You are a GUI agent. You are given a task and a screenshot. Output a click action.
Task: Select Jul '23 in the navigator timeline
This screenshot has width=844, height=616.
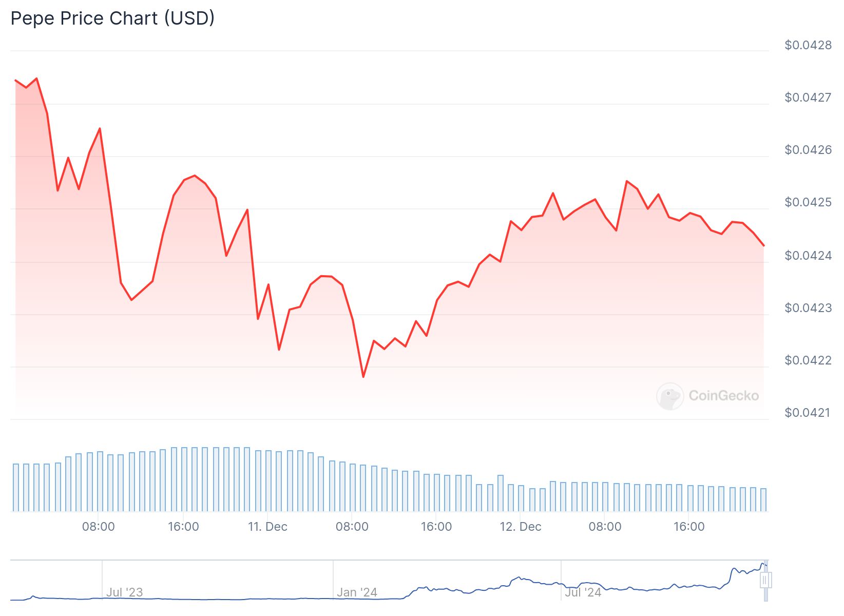click(x=124, y=592)
